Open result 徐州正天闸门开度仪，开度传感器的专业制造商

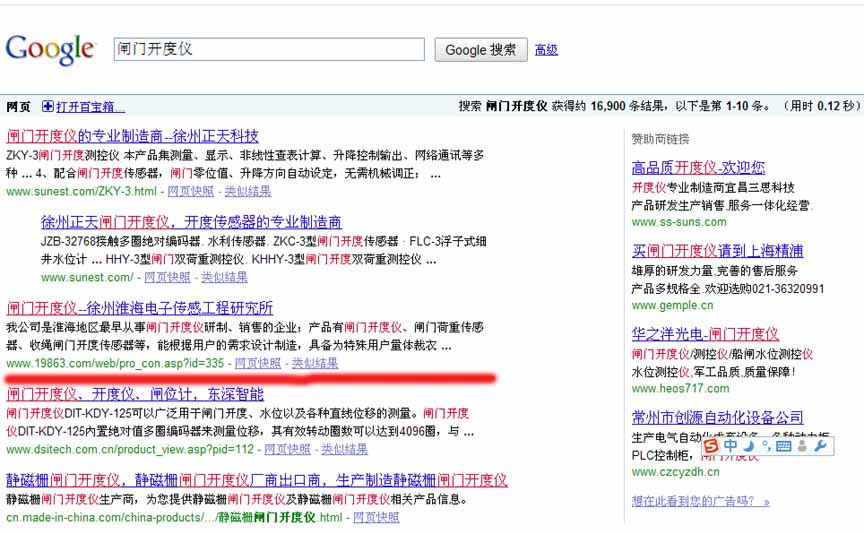click(191, 222)
